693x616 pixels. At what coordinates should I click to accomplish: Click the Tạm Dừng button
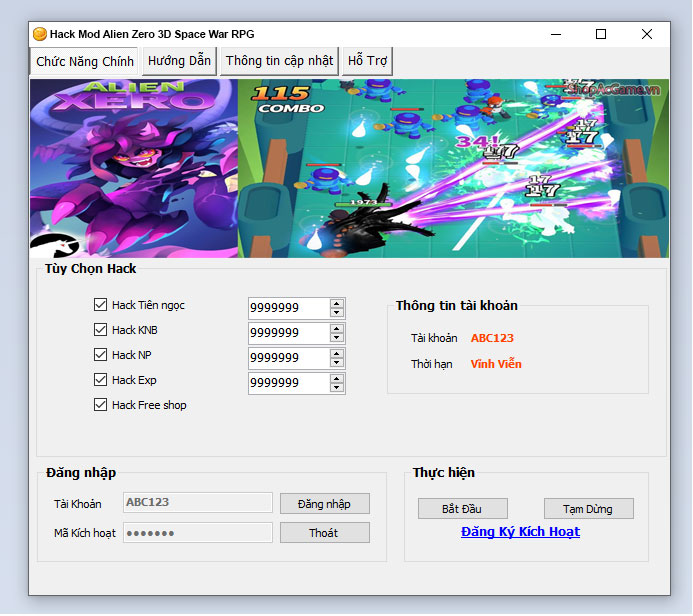(588, 509)
